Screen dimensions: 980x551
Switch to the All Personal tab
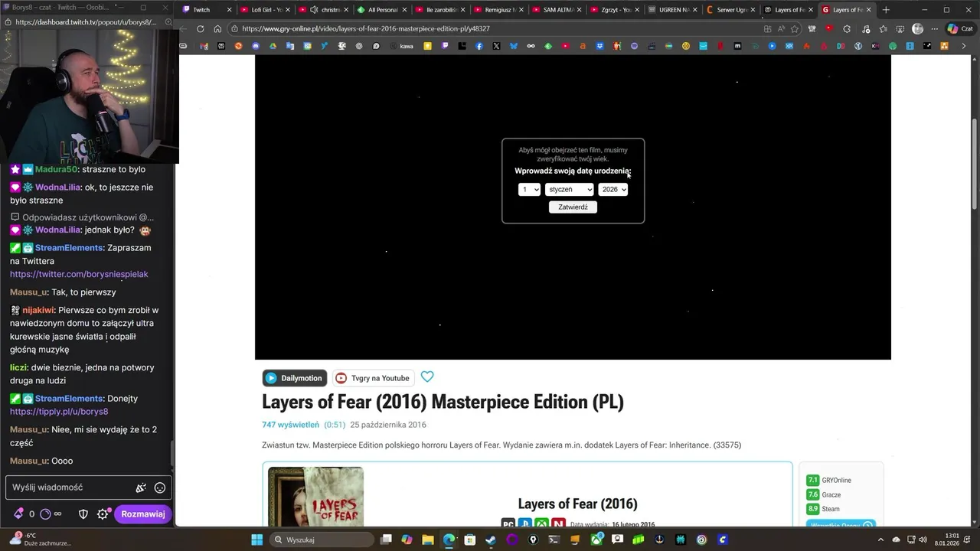[381, 10]
